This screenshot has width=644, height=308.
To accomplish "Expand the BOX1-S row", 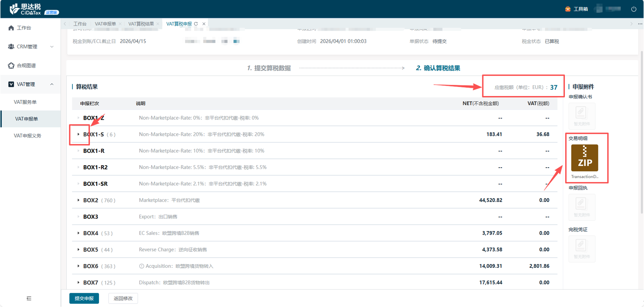I will (x=78, y=134).
